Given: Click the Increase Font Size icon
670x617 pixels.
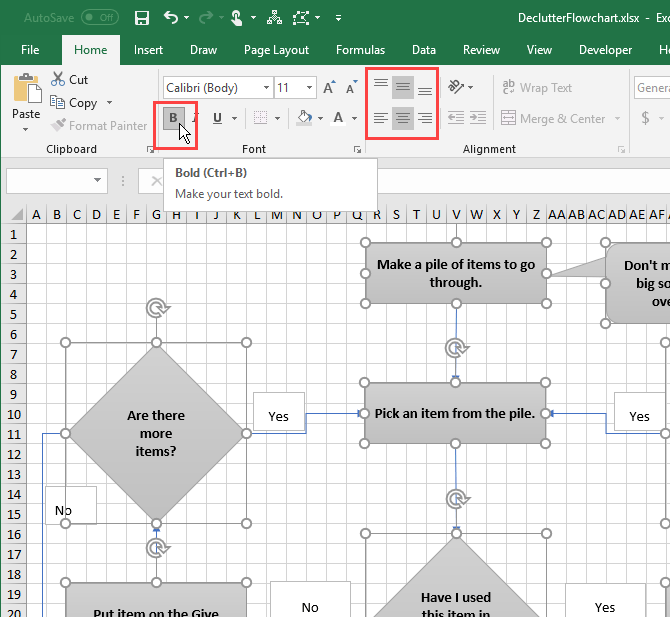Looking at the screenshot, I should tap(329, 88).
